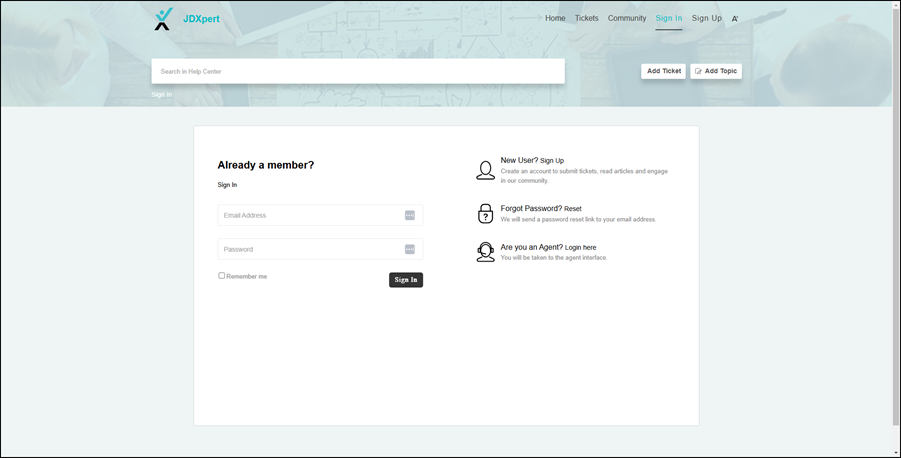Enable the Remember me checkbox
This screenshot has width=901, height=458.
(x=222, y=276)
